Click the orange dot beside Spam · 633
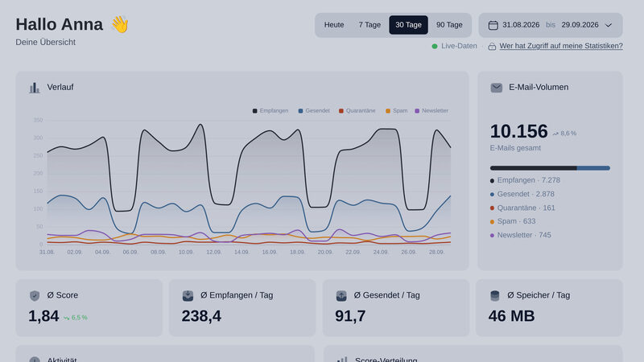Image resolution: width=644 pixels, height=362 pixels. click(x=492, y=222)
